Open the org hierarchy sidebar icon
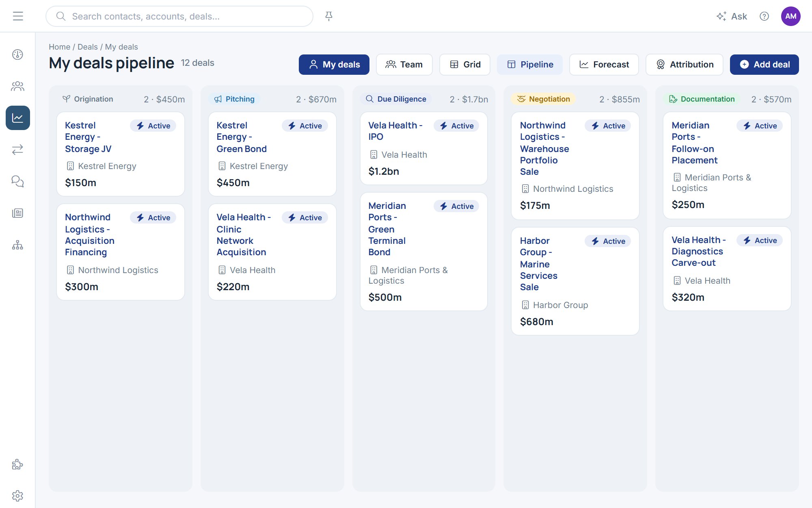This screenshot has height=508, width=812. pos(17,245)
